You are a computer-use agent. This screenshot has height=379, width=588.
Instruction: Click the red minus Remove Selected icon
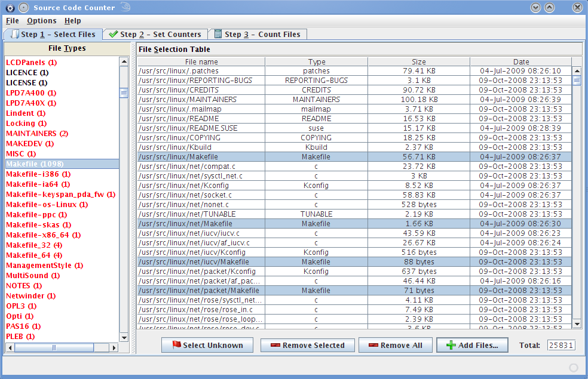[x=275, y=345]
